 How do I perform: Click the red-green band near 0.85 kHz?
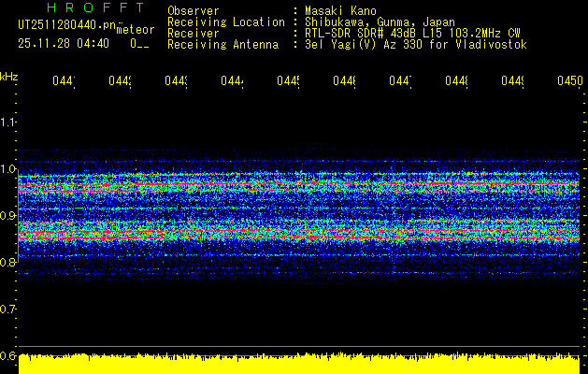point(299,231)
